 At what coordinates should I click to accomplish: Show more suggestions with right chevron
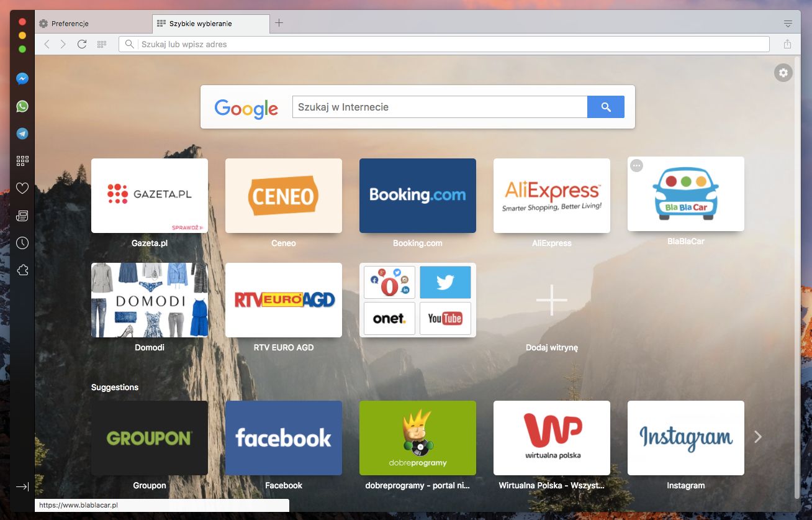coord(757,437)
